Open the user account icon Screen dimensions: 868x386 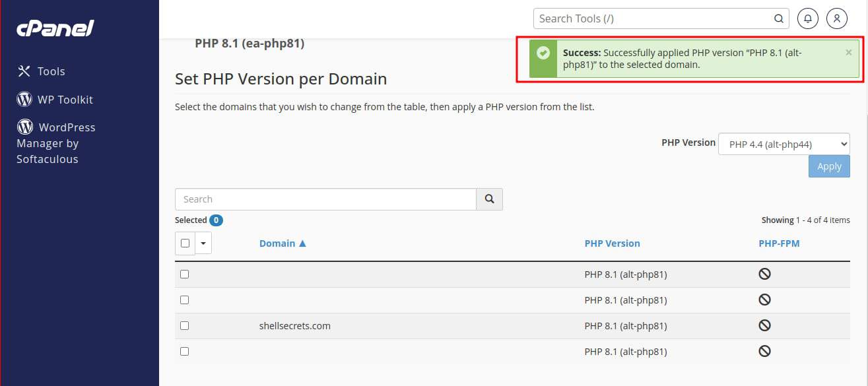coord(836,18)
